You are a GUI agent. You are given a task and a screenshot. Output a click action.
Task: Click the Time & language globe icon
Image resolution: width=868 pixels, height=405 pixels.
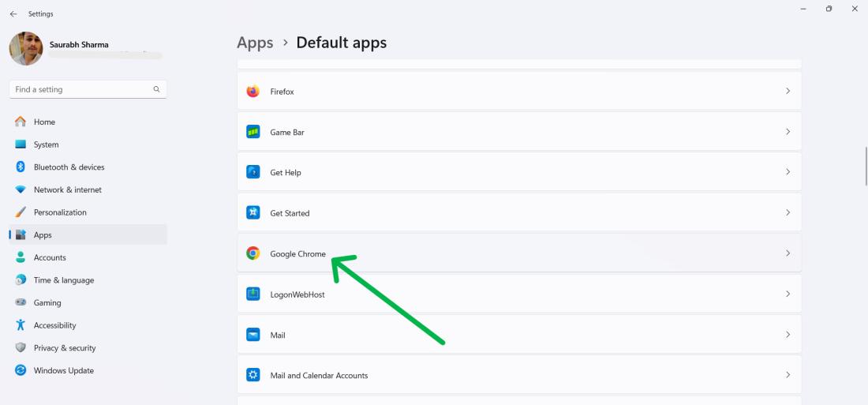click(21, 279)
